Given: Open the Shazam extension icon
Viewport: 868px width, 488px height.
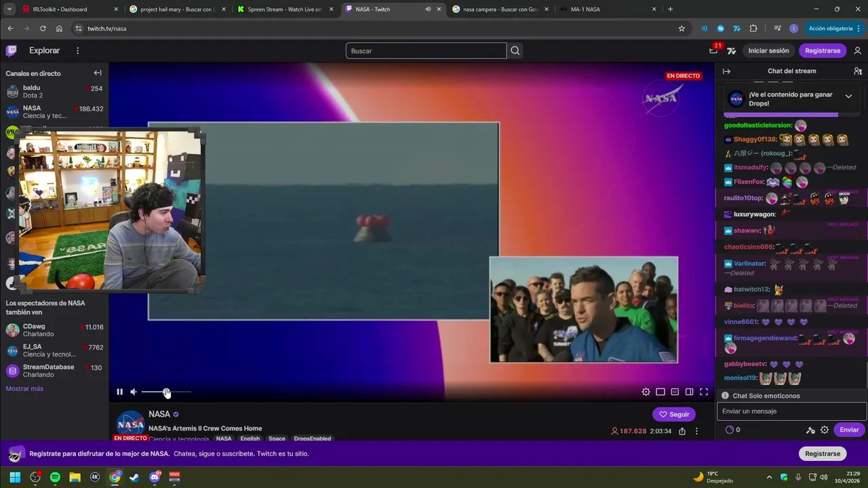Looking at the screenshot, I should (720, 28).
